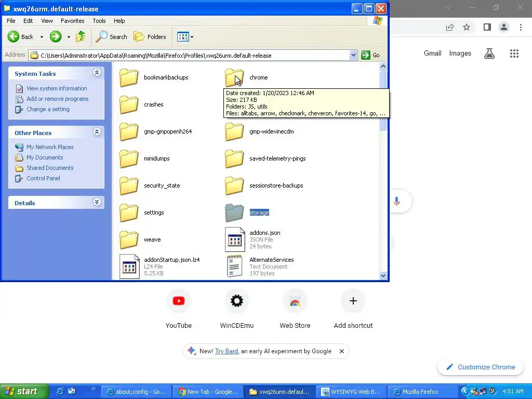532x399 pixels.
Task: Click the green Go button
Action: click(370, 55)
